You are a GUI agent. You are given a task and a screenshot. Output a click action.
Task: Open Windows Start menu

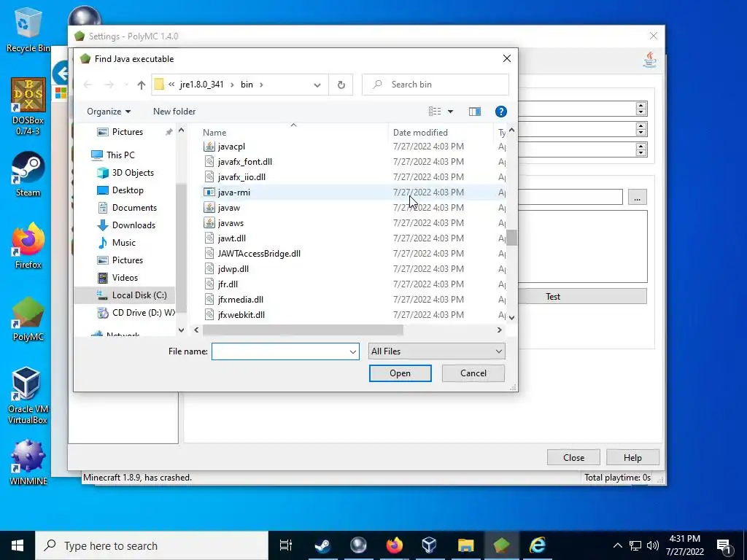[x=18, y=545]
